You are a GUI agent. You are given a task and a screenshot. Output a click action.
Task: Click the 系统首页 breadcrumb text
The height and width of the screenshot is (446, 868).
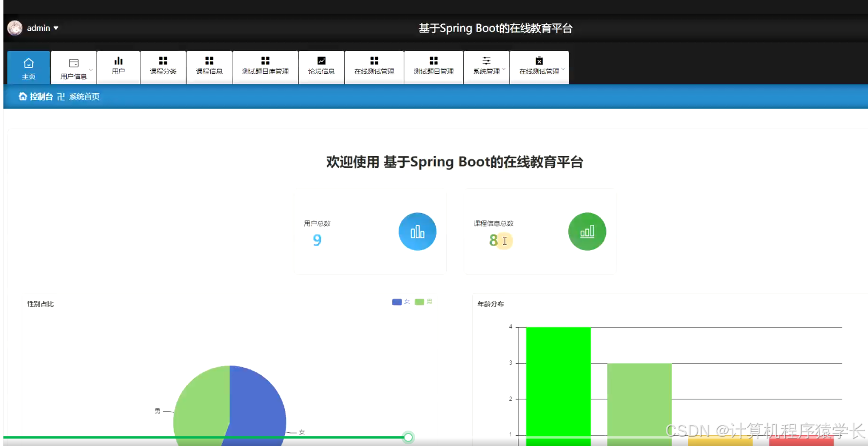tap(85, 97)
